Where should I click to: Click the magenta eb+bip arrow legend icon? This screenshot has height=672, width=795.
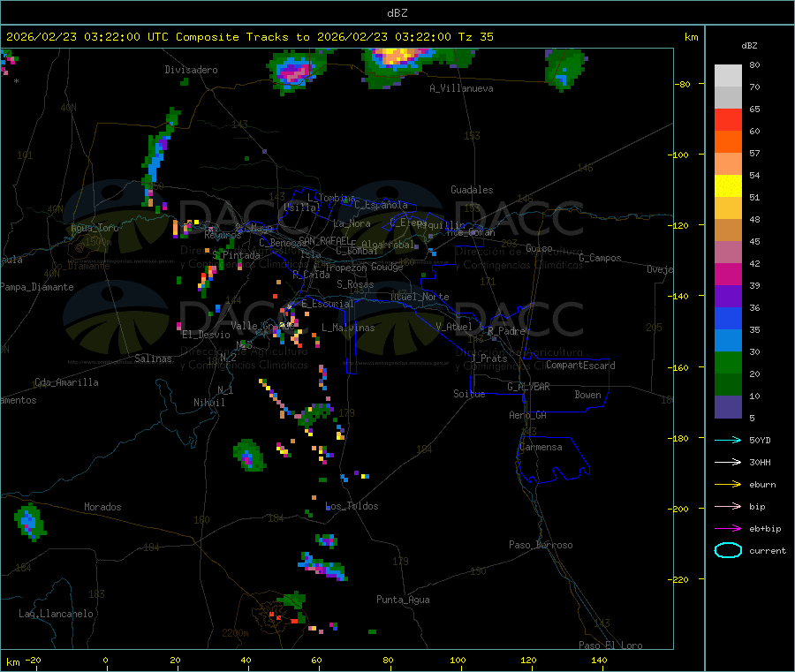728,528
